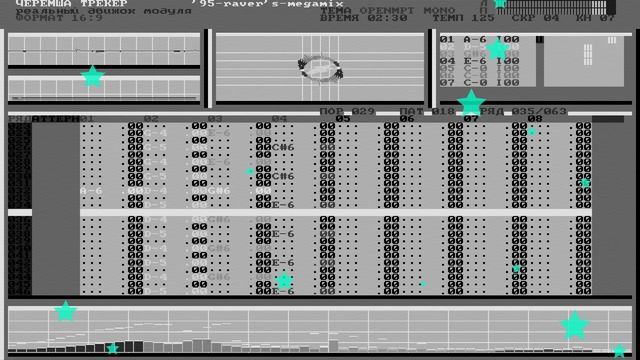Select the '95-raver's-megamix song title
This screenshot has width=640, height=360.
tap(267, 3)
